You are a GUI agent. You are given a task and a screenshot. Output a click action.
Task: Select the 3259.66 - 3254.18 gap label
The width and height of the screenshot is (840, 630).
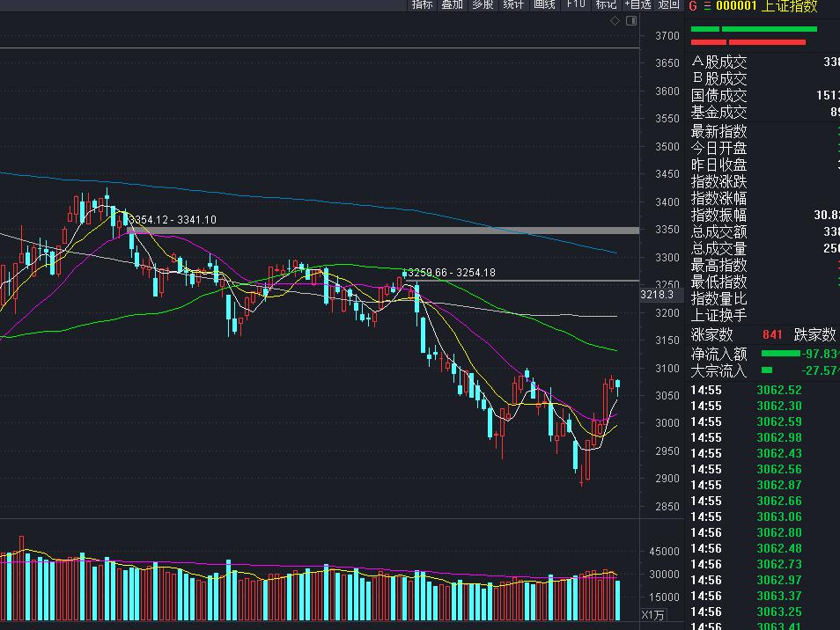pos(451,273)
